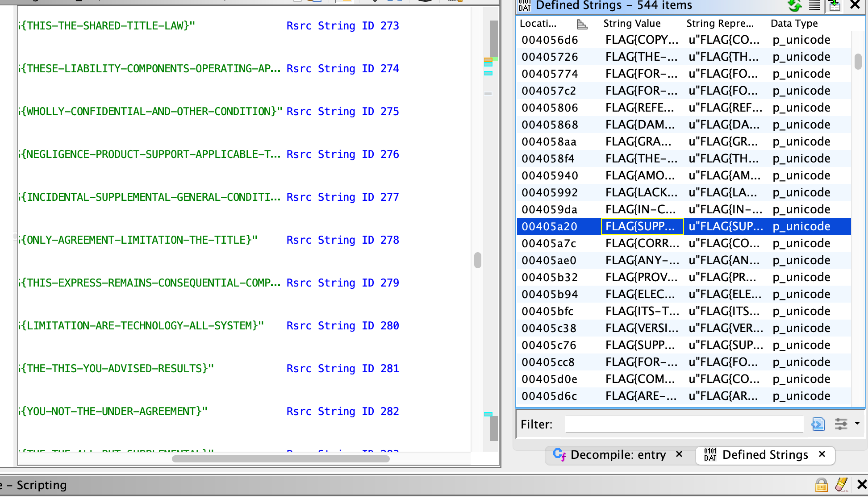
Task: Click the filter text options icon
Action: (x=818, y=424)
